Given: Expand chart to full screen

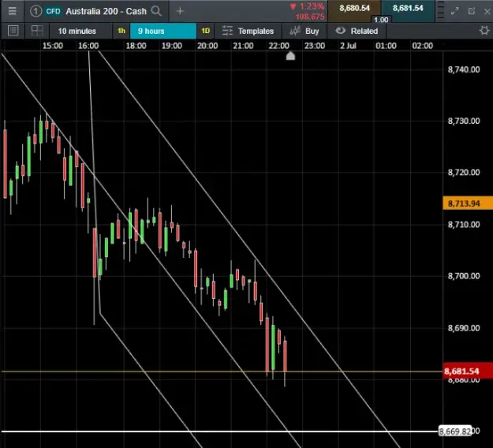Looking at the screenshot, I should pyautogui.click(x=455, y=11).
